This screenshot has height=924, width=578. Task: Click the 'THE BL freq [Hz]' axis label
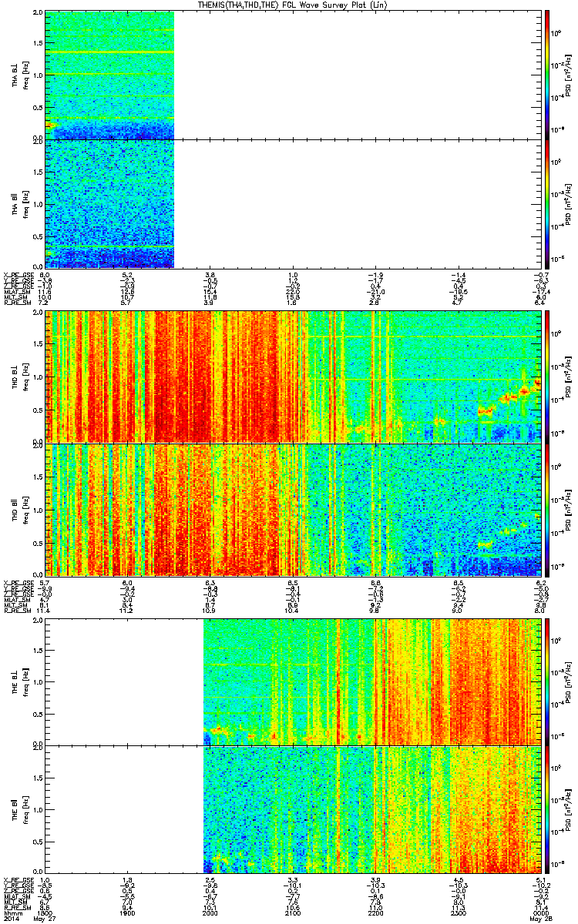tap(20, 681)
